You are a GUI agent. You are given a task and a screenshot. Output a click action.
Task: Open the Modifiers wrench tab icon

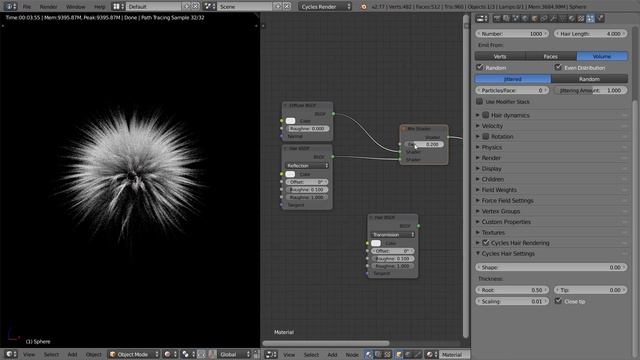coord(553,18)
